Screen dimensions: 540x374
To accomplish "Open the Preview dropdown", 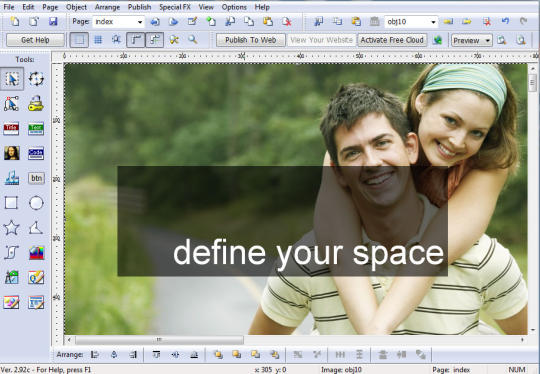I will point(471,40).
